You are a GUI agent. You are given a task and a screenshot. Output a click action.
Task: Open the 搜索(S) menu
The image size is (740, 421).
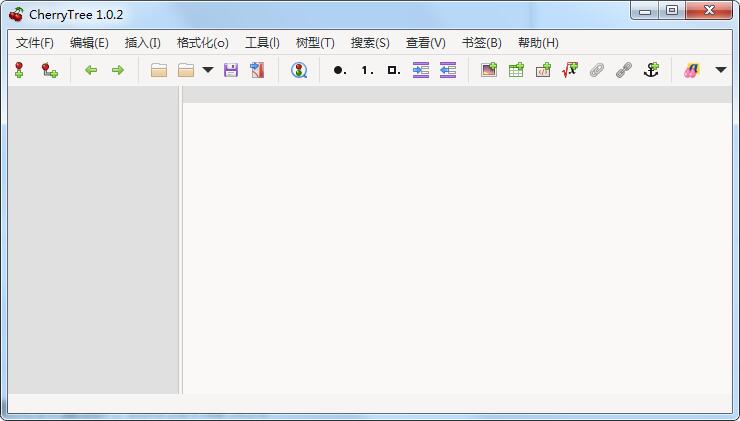click(370, 43)
